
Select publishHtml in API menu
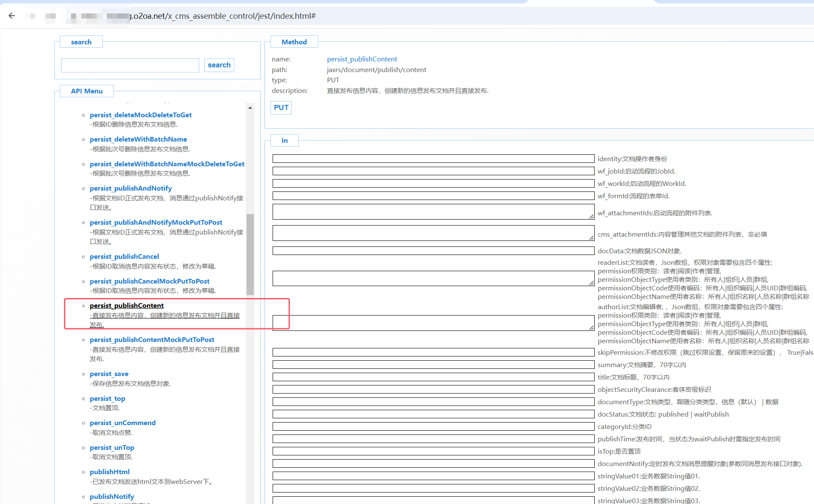tap(110, 472)
